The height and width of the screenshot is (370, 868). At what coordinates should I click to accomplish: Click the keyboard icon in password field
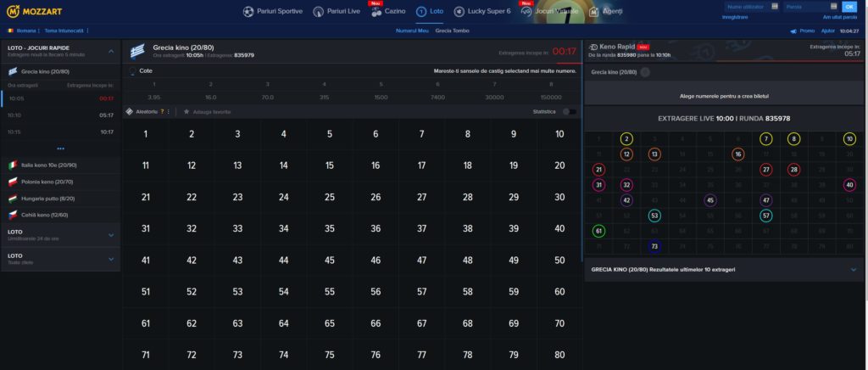tap(834, 7)
